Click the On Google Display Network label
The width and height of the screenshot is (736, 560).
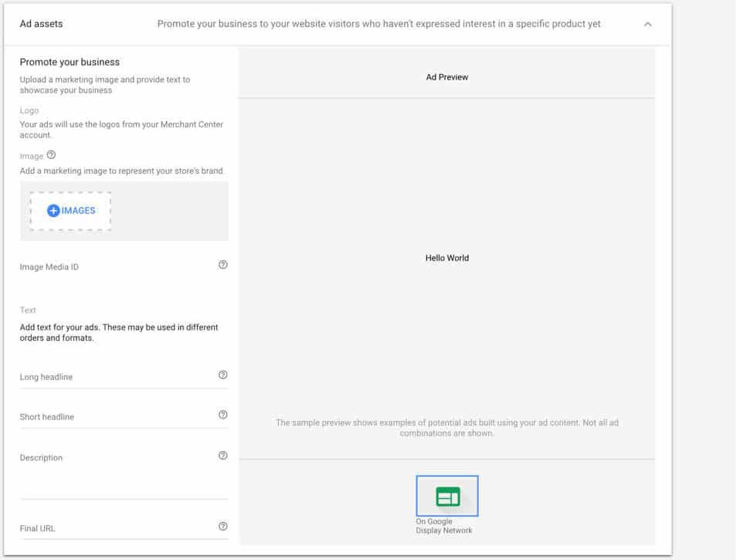tap(444, 526)
